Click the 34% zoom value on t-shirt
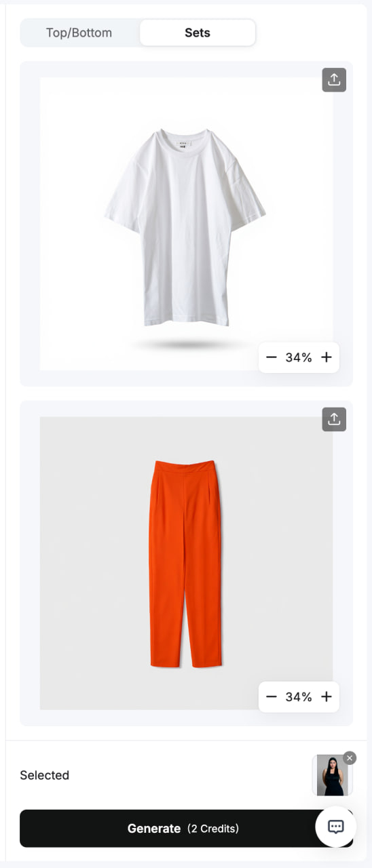Image resolution: width=372 pixels, height=868 pixels. pyautogui.click(x=299, y=357)
